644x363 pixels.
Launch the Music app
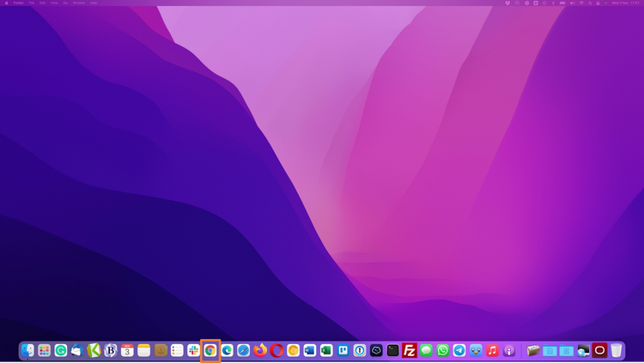point(492,350)
